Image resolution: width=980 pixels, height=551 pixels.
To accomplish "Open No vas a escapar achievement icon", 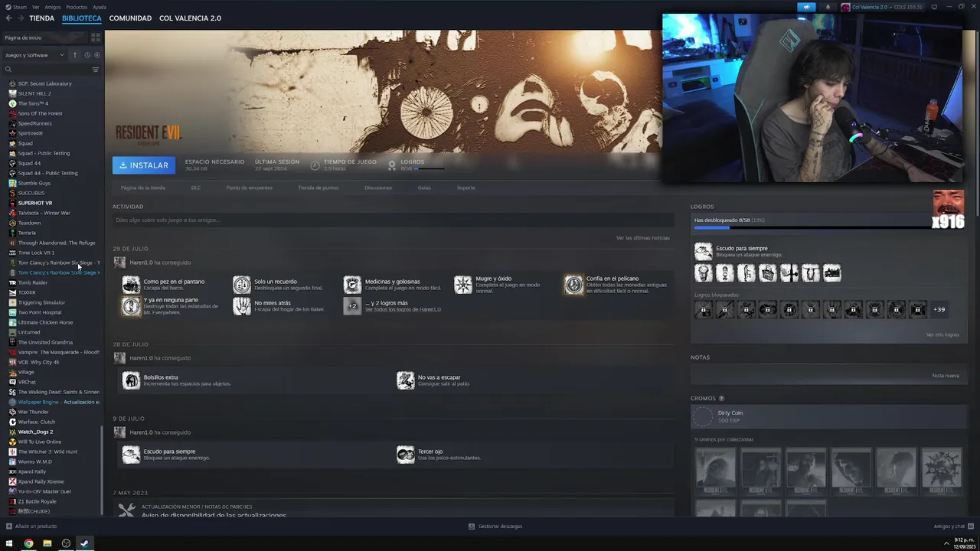I will (406, 380).
